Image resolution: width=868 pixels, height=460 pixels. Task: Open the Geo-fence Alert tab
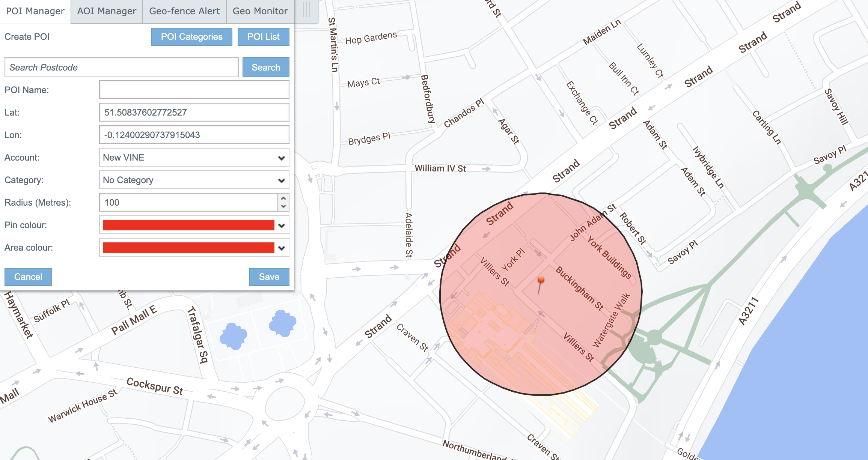[184, 11]
